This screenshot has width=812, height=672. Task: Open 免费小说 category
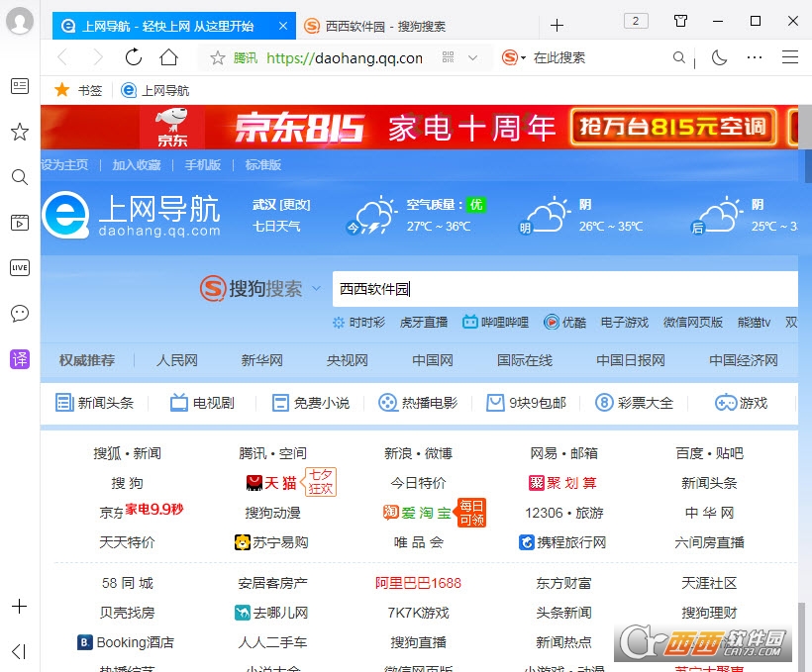tap(311, 402)
